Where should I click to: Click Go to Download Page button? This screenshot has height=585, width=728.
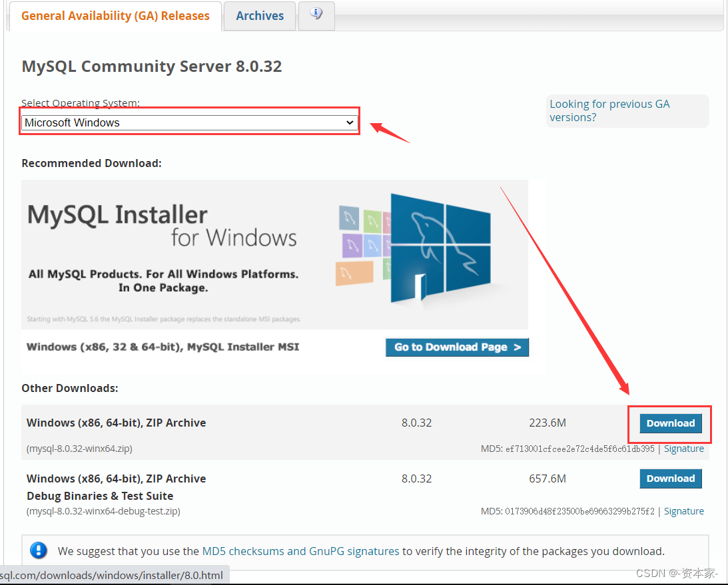pyautogui.click(x=457, y=347)
